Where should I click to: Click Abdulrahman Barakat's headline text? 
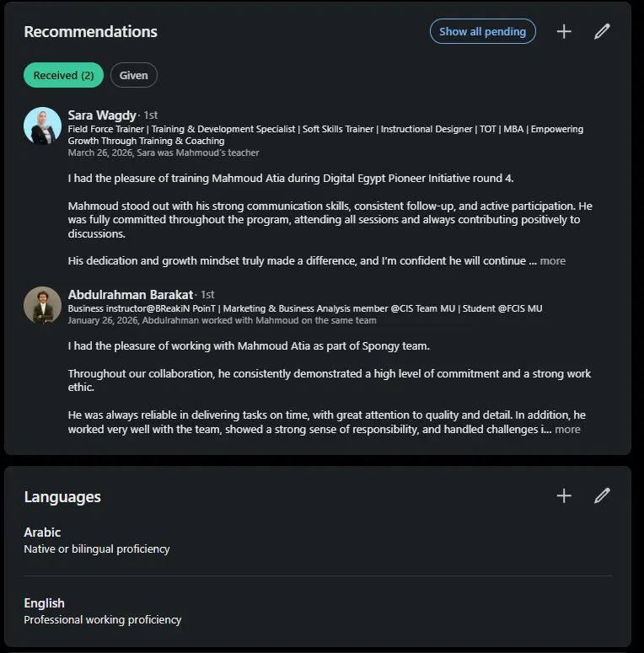click(304, 308)
